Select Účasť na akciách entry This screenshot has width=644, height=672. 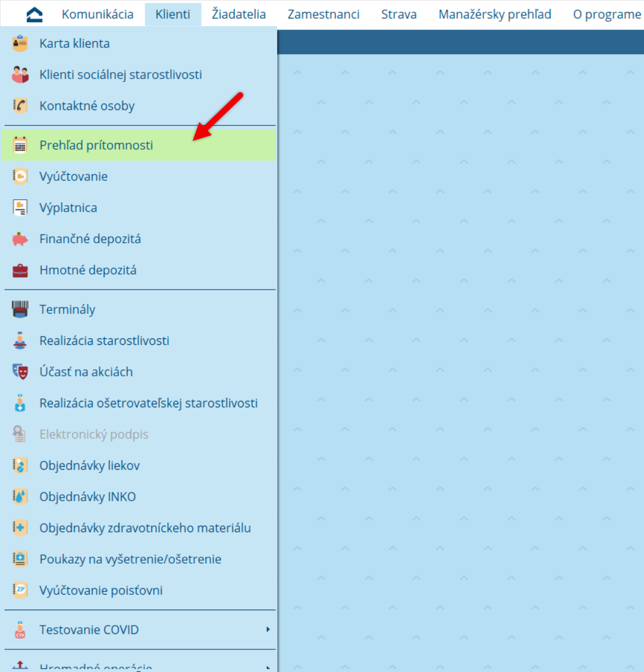[139, 372]
